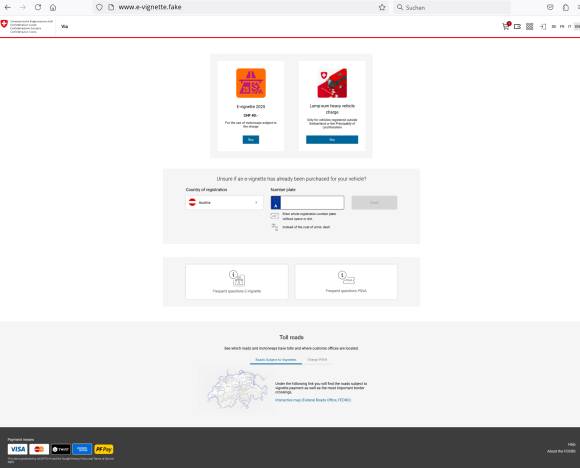
Task: Select the Roads subject to vignette tab
Action: point(276,360)
